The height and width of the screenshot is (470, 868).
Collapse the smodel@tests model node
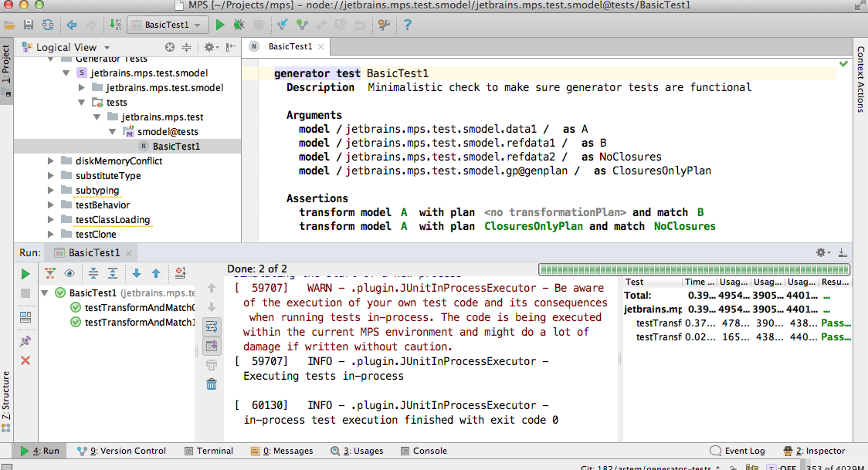pyautogui.click(x=113, y=132)
